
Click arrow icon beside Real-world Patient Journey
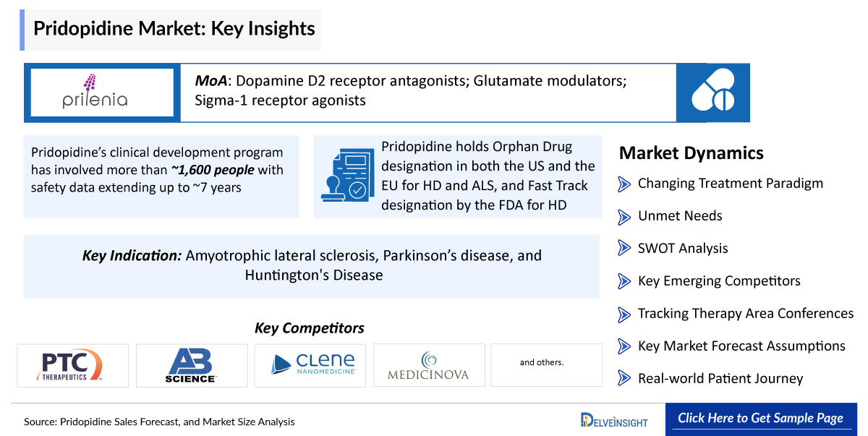click(624, 379)
